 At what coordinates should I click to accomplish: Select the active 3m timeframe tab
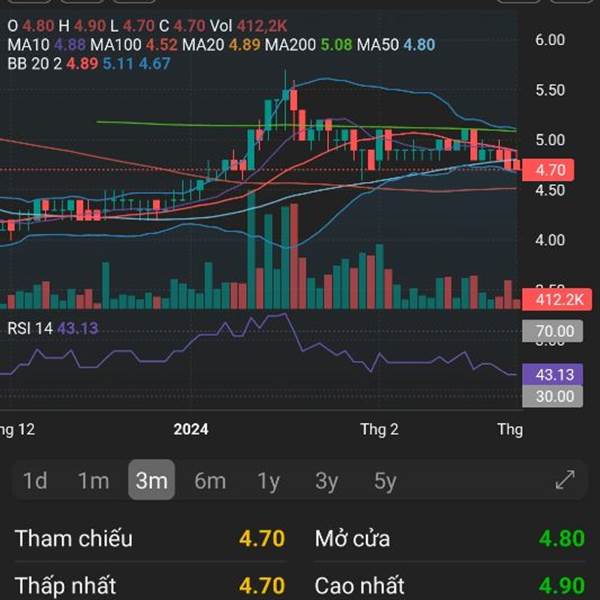pos(152,480)
